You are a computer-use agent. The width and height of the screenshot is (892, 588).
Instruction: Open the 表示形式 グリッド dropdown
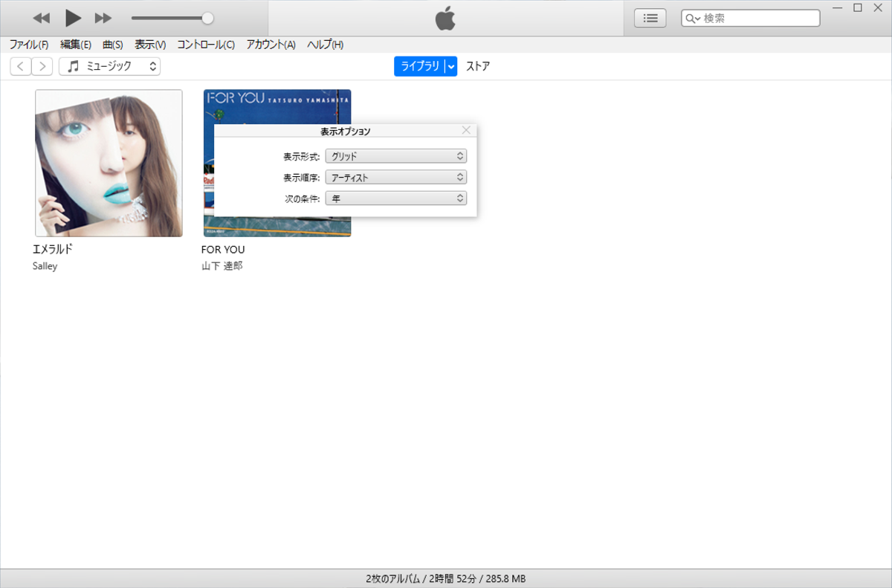pos(396,156)
